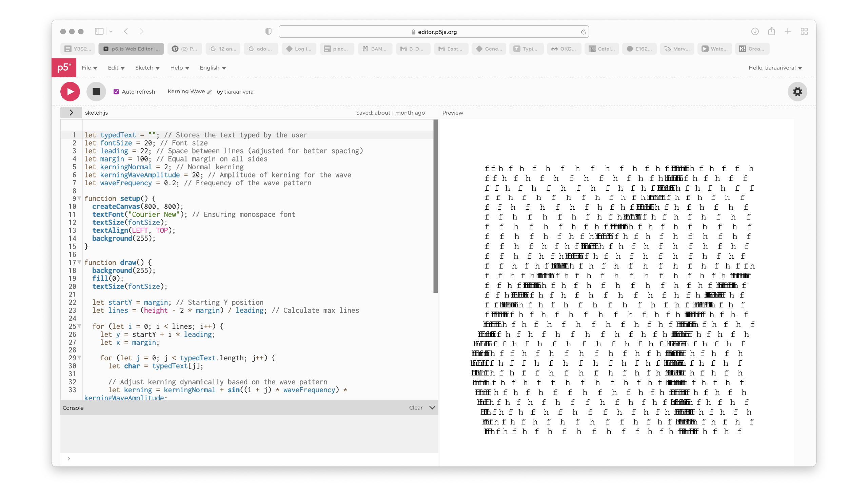Switch to the OKO... tab
The width and height of the screenshot is (868, 494).
[564, 49]
